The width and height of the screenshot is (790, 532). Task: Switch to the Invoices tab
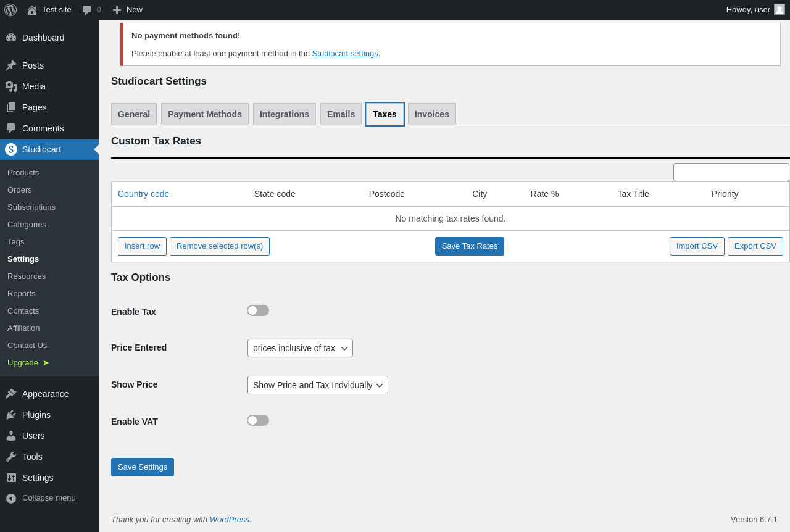(432, 114)
